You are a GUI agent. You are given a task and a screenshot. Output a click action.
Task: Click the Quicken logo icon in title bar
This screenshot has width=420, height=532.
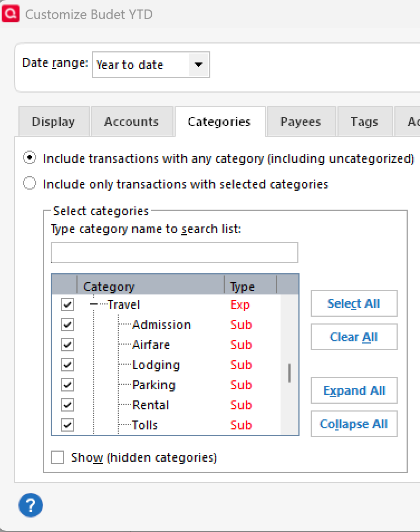pyautogui.click(x=10, y=13)
